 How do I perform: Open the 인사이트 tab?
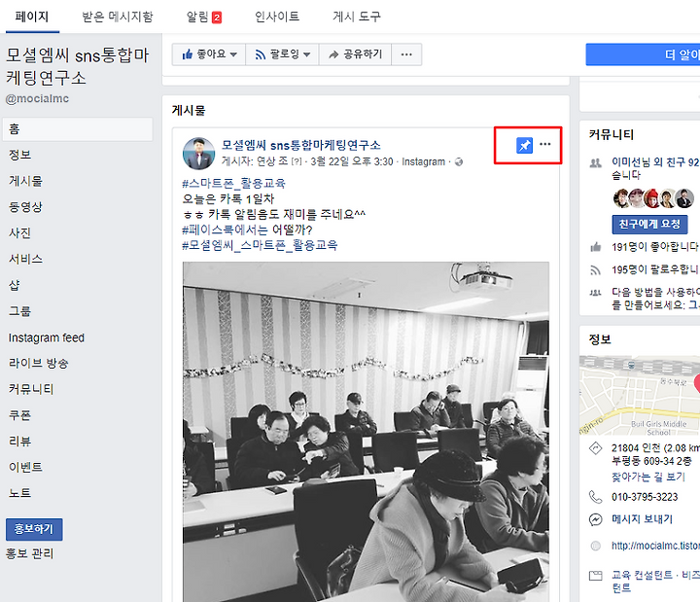[x=277, y=17]
